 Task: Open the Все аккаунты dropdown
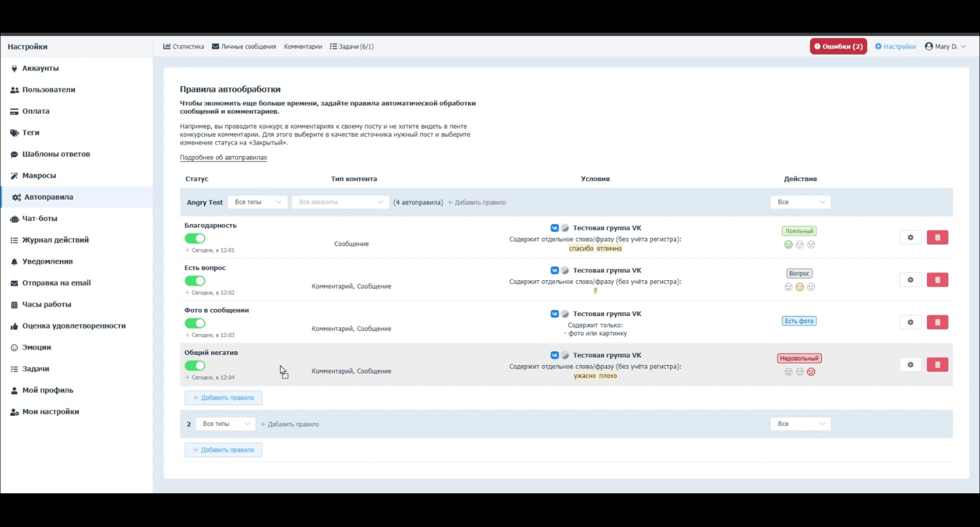click(x=340, y=202)
